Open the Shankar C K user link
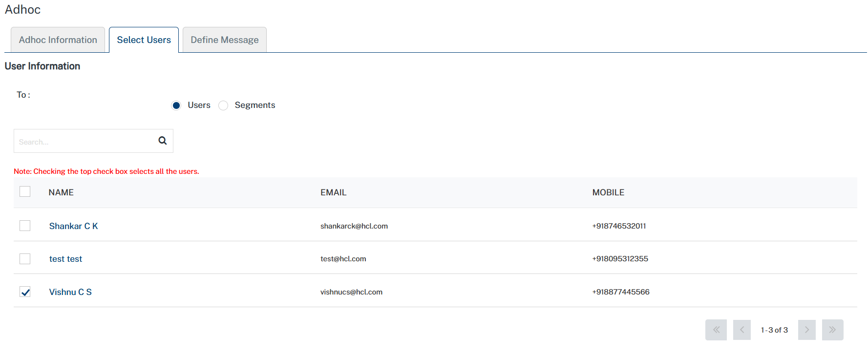Viewport: 868px width, 357px height. [73, 226]
